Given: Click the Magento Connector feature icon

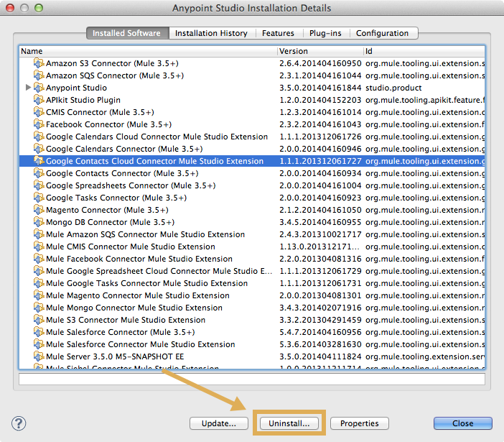Looking at the screenshot, I should click(39, 210).
